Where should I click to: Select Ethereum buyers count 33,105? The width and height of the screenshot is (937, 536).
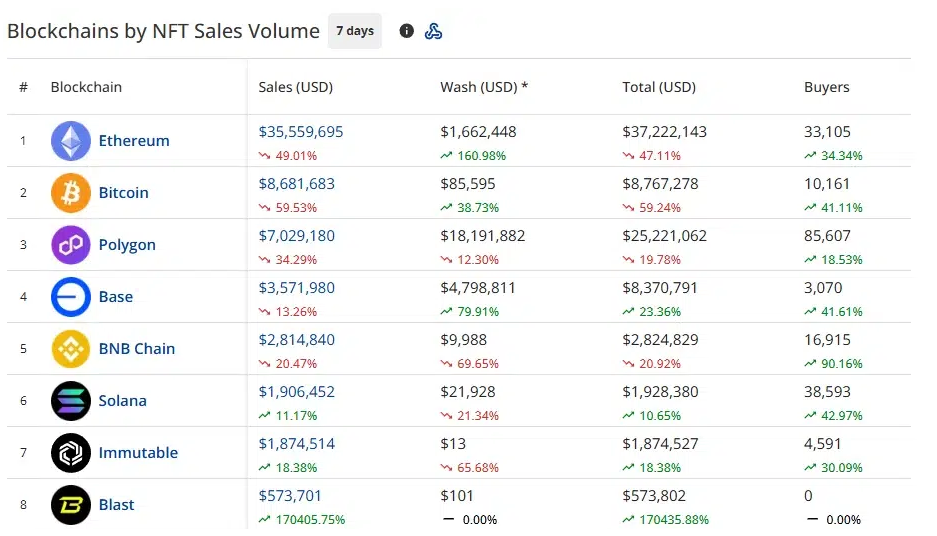coord(827,132)
